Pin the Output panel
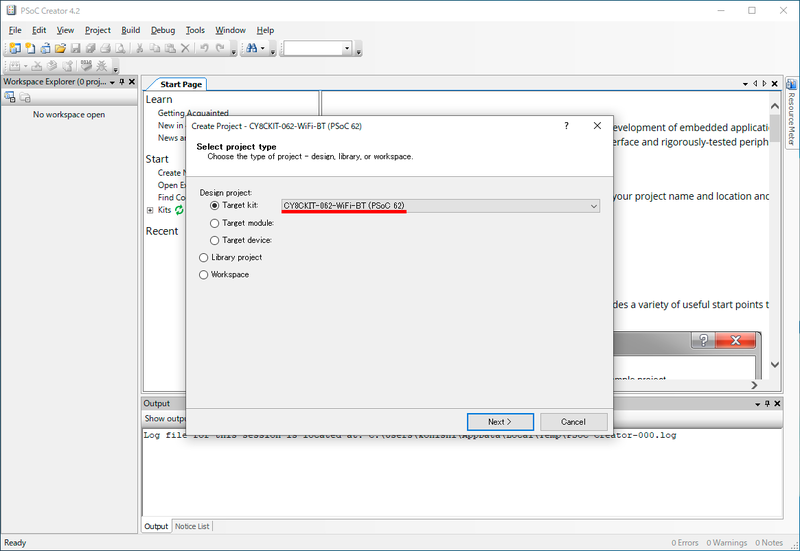The height and width of the screenshot is (551, 800). point(767,404)
